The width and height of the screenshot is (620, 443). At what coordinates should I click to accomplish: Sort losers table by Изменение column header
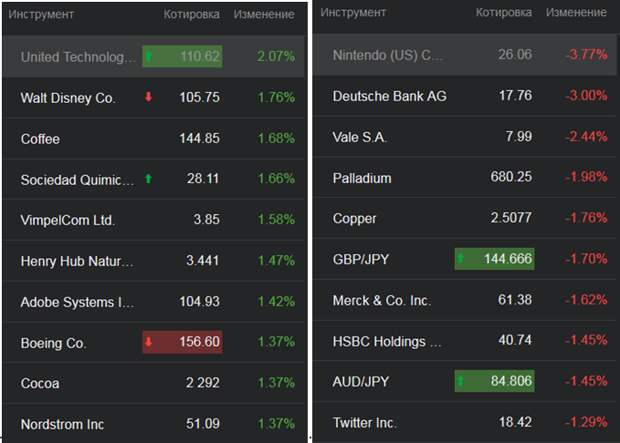pyautogui.click(x=577, y=13)
